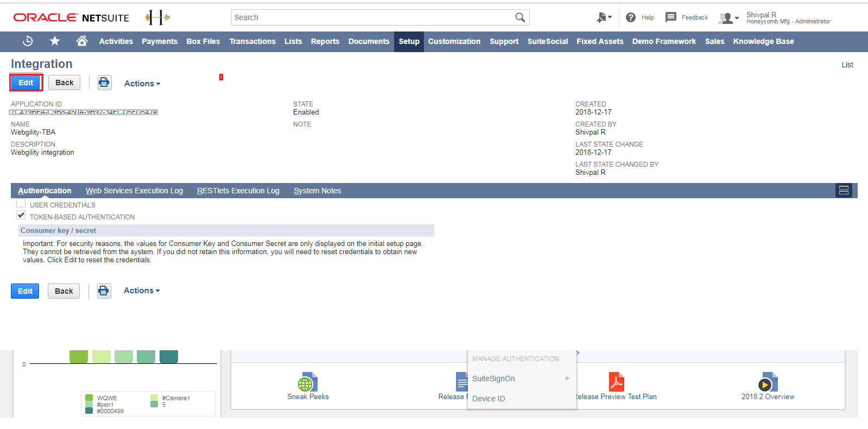Open the Knowledge Base menu
Viewport: 868px width, 429px height.
(763, 41)
